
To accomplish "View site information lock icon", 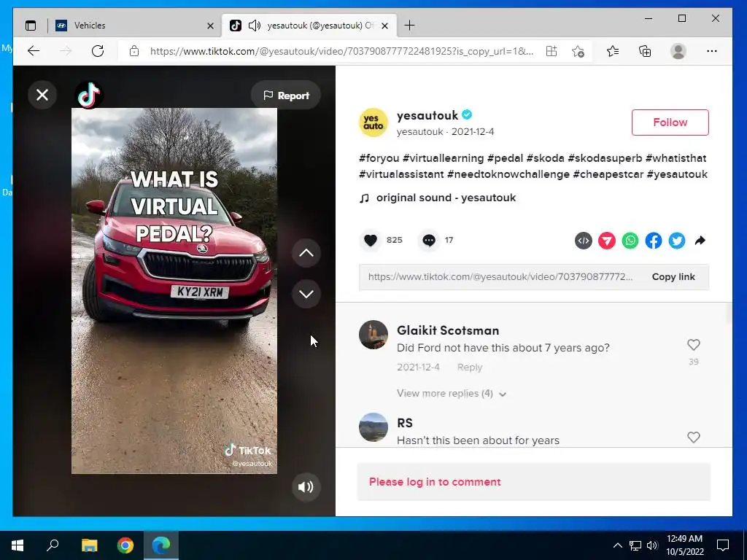I will [x=134, y=51].
